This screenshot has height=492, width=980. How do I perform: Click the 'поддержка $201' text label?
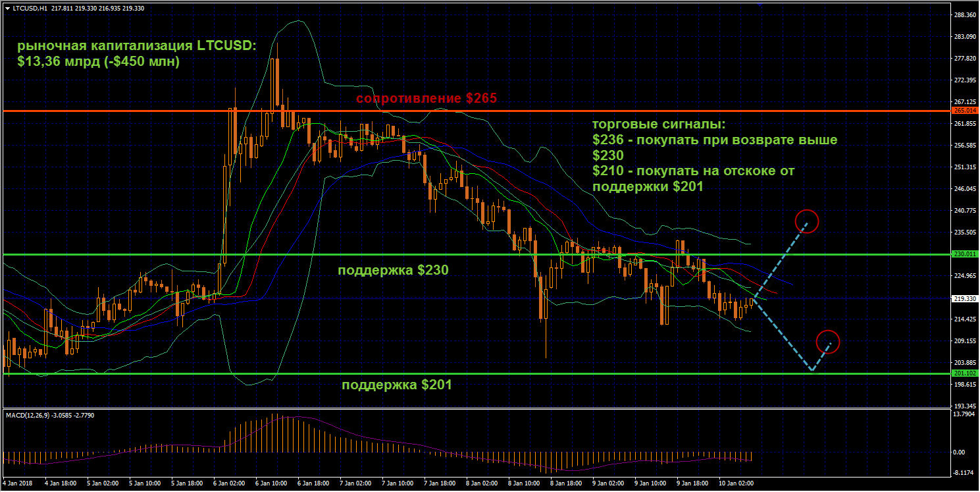(x=396, y=385)
